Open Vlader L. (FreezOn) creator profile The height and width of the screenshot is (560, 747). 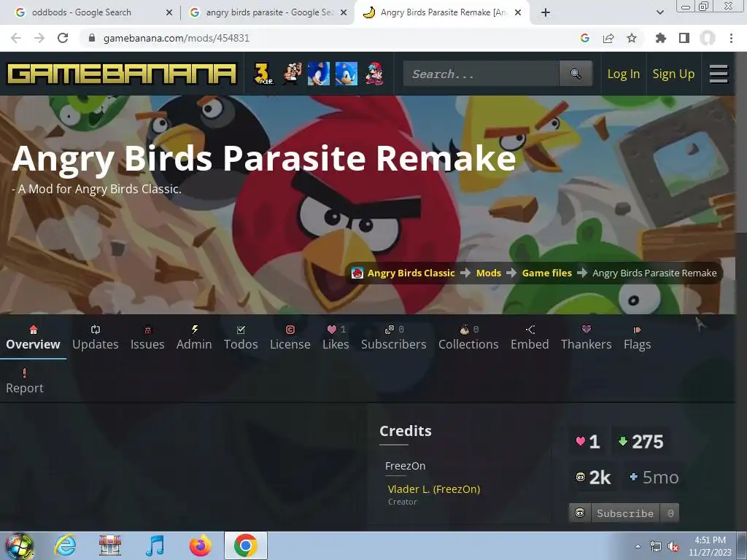point(433,489)
